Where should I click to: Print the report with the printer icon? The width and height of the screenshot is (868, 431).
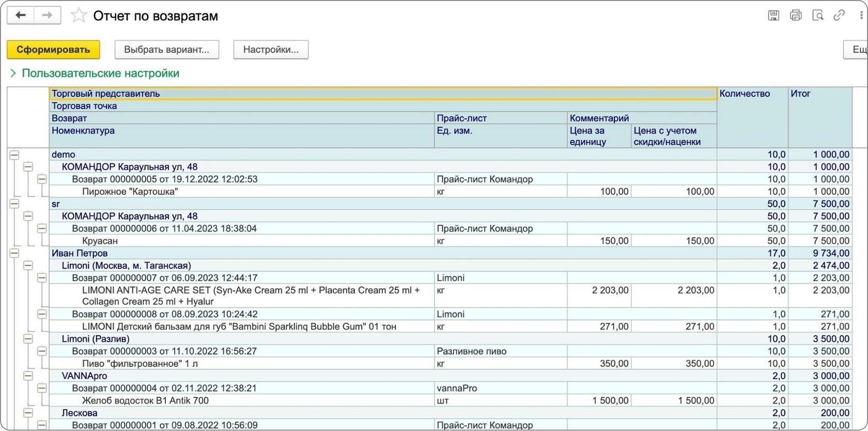(796, 16)
